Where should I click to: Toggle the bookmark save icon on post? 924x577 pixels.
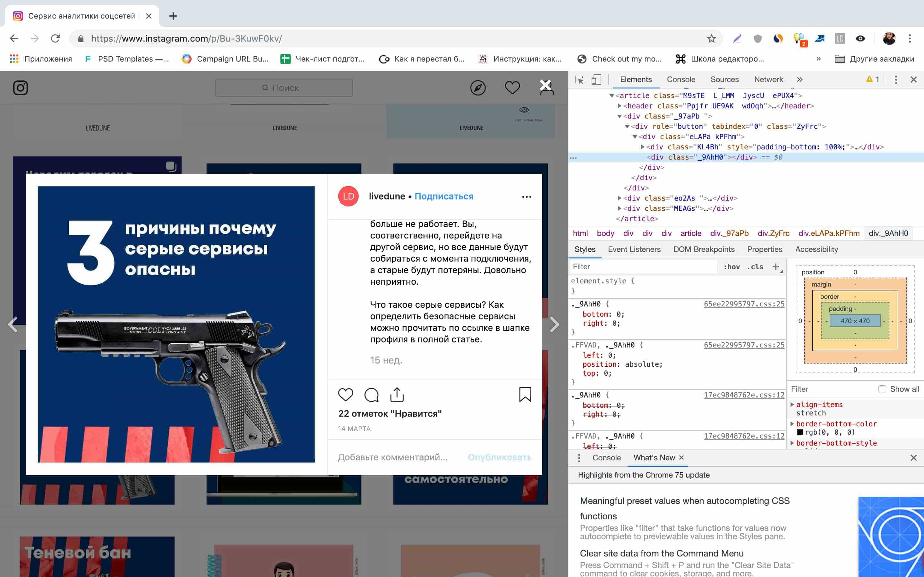point(525,394)
